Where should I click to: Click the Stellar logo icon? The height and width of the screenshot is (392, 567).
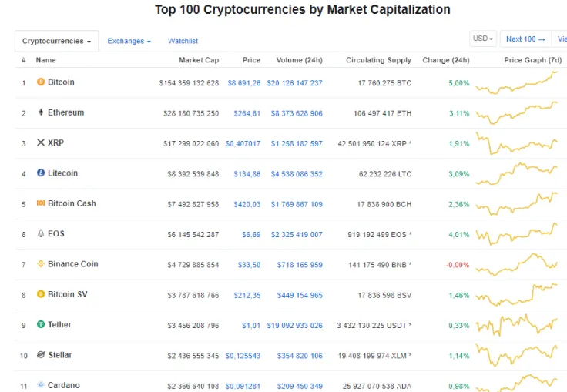click(x=41, y=355)
